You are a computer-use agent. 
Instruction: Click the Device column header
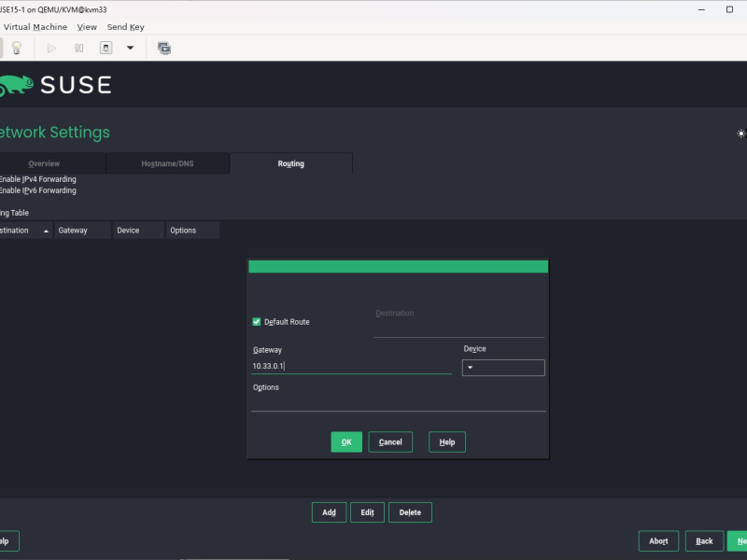pos(138,231)
